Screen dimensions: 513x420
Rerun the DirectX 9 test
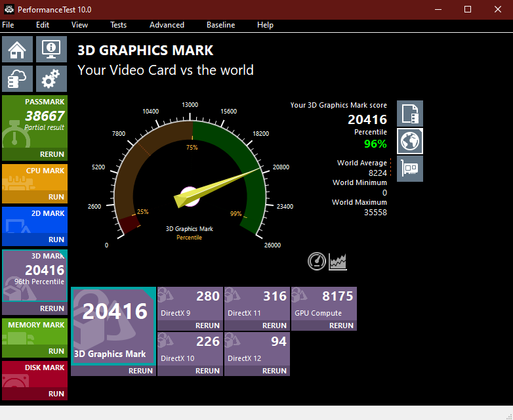[190, 325]
